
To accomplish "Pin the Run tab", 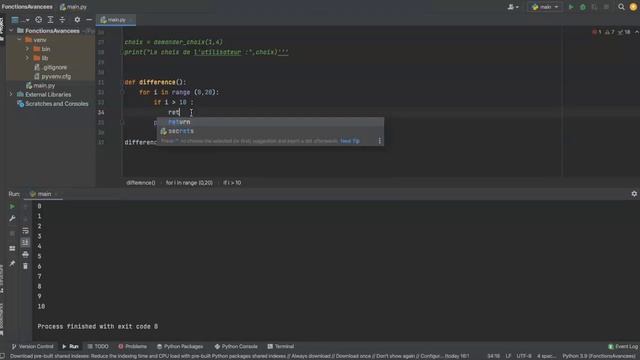I will (x=12, y=264).
